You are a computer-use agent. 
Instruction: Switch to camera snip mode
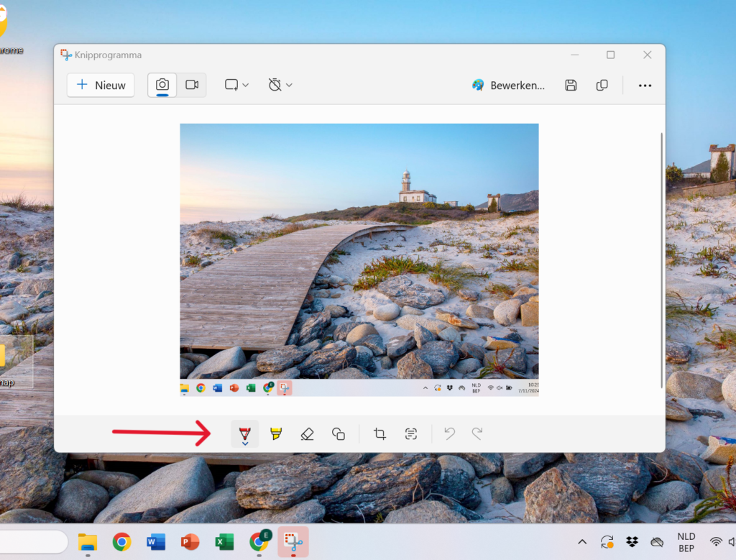(162, 85)
